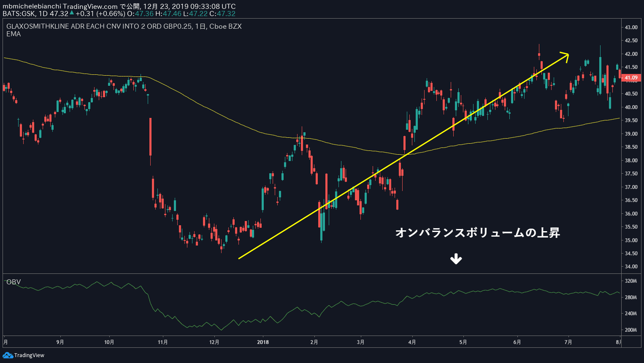Click the 34.00 price scale label
The image size is (644, 363).
631,267
